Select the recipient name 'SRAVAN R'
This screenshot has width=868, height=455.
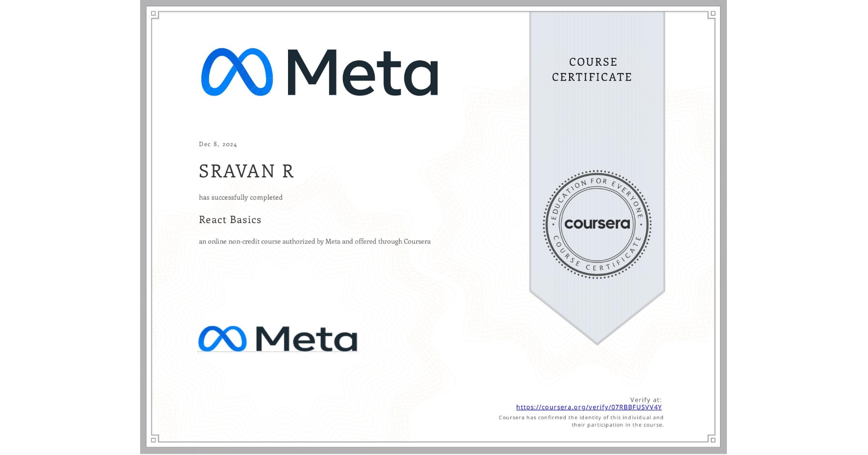[x=246, y=172]
